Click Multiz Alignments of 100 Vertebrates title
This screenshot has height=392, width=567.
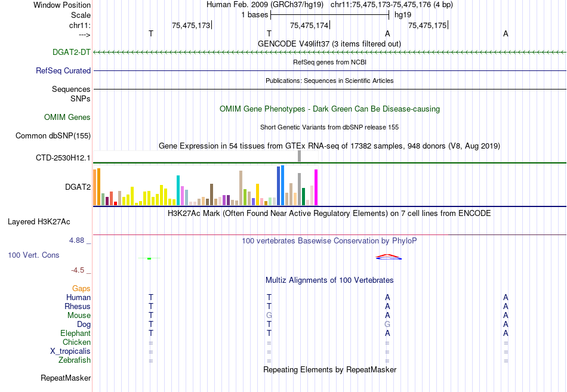click(329, 280)
